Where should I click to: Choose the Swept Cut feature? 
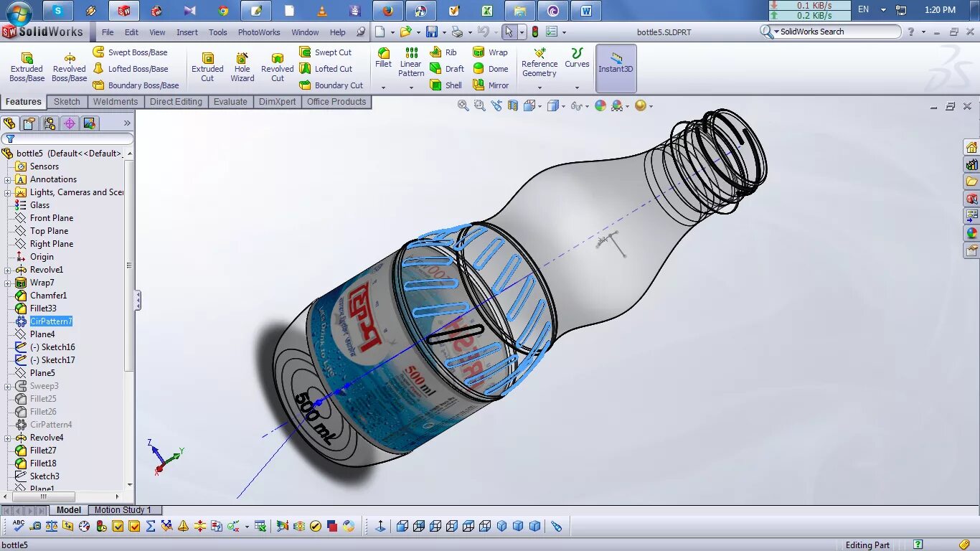tap(326, 52)
